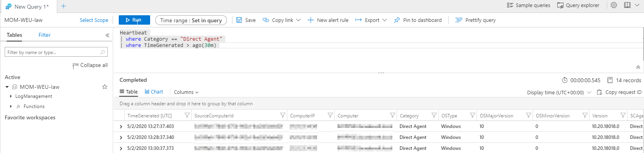Filter the ComputerIP column
The height and width of the screenshot is (153, 644).
point(330,115)
